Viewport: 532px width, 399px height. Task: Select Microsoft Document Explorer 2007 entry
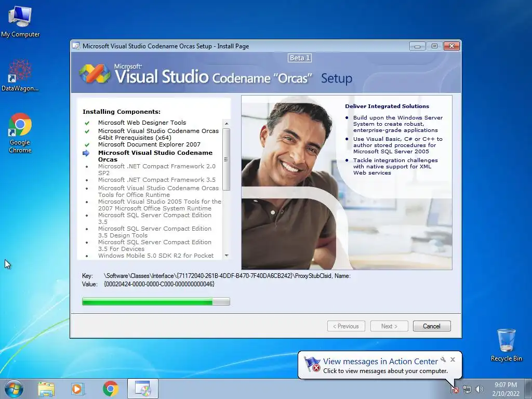(x=149, y=144)
